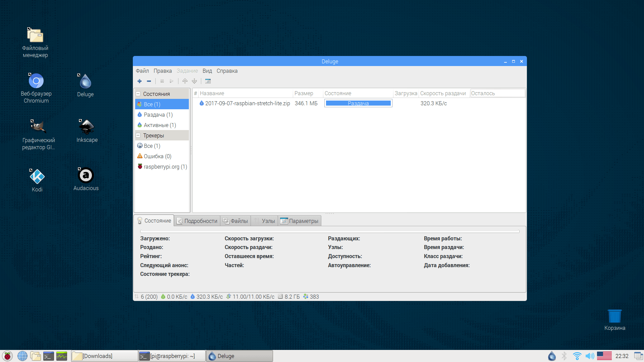The height and width of the screenshot is (362, 644).
Task: Move torrent up in queue icon
Action: (x=185, y=81)
